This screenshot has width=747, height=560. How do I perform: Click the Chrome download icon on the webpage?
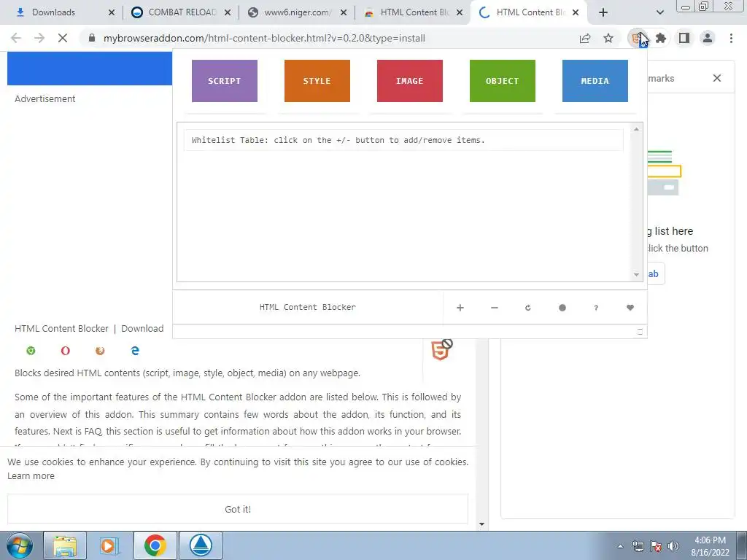31,351
